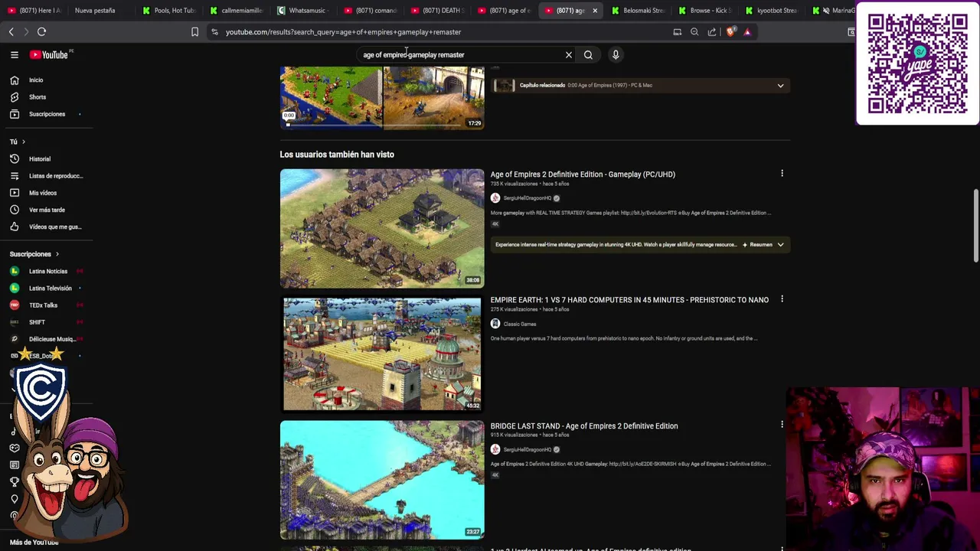Open Age of Empires 2 Definitive Edition Gameplay title
980x551 pixels.
point(583,174)
